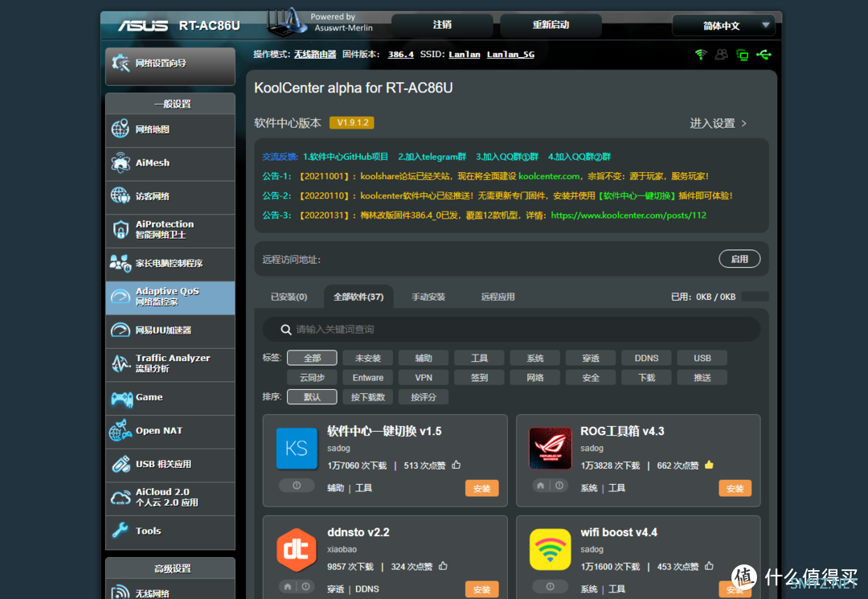Viewport: 868px width, 599px height.
Task: Install ddnsto v2.2
Action: (x=481, y=589)
